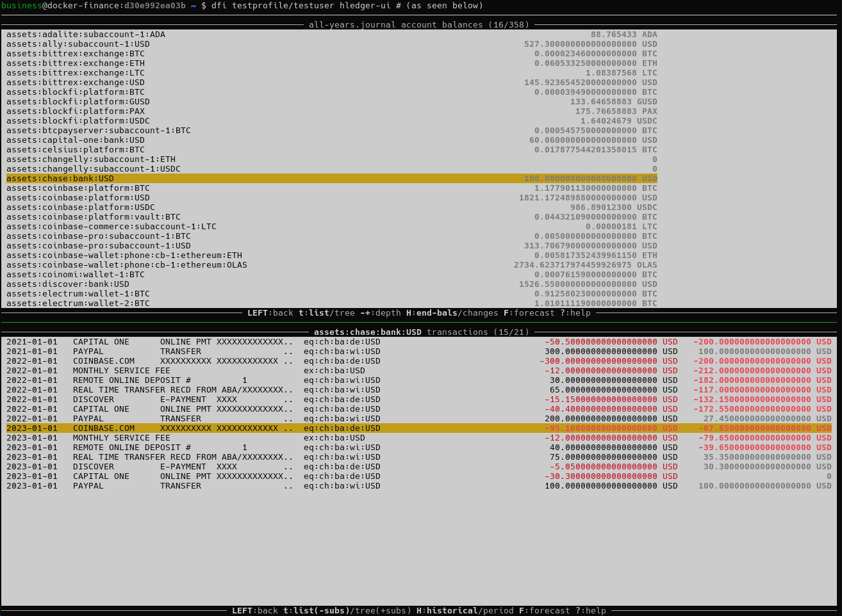Switch the t:list(-subs)/tree(+subs) mode
This screenshot has height=616, width=842.
point(347,611)
